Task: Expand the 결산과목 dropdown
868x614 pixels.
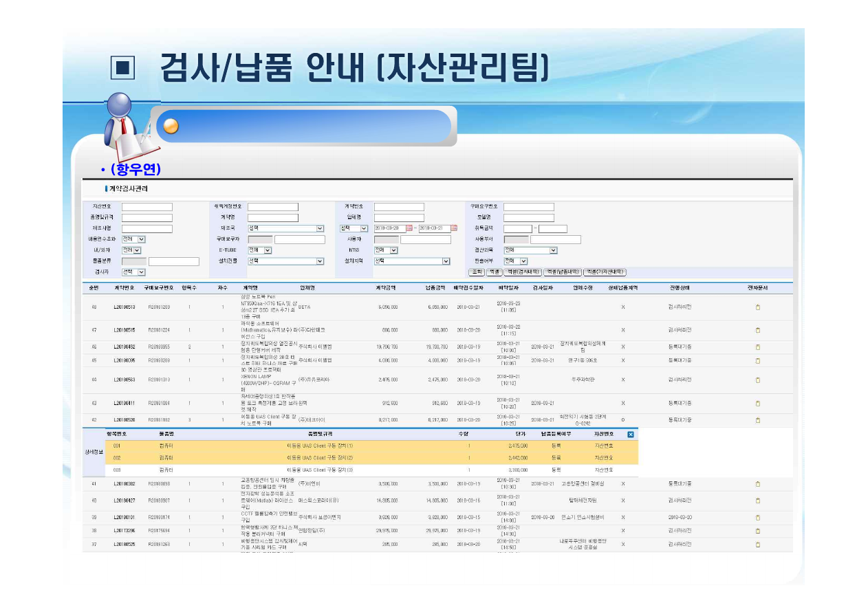Action: (x=553, y=250)
